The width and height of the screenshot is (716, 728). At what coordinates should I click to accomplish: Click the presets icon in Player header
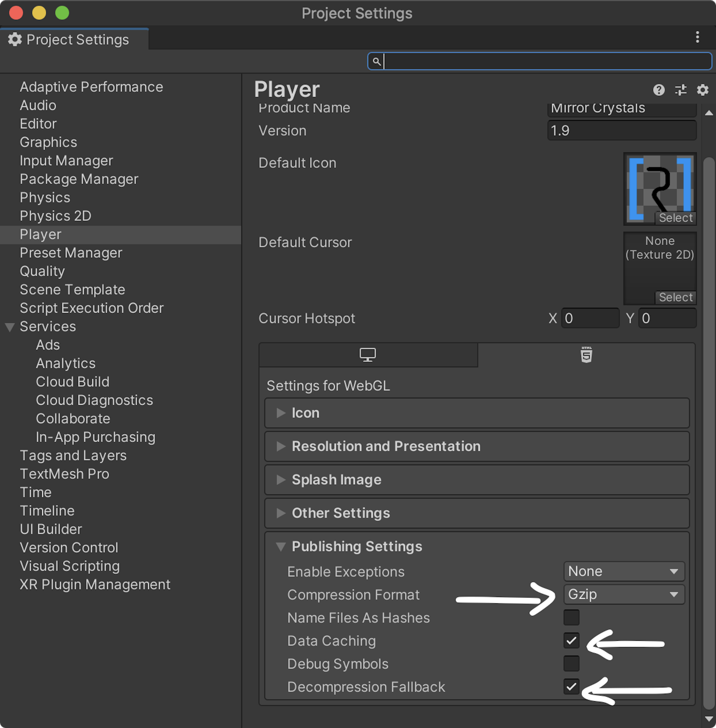(680, 90)
